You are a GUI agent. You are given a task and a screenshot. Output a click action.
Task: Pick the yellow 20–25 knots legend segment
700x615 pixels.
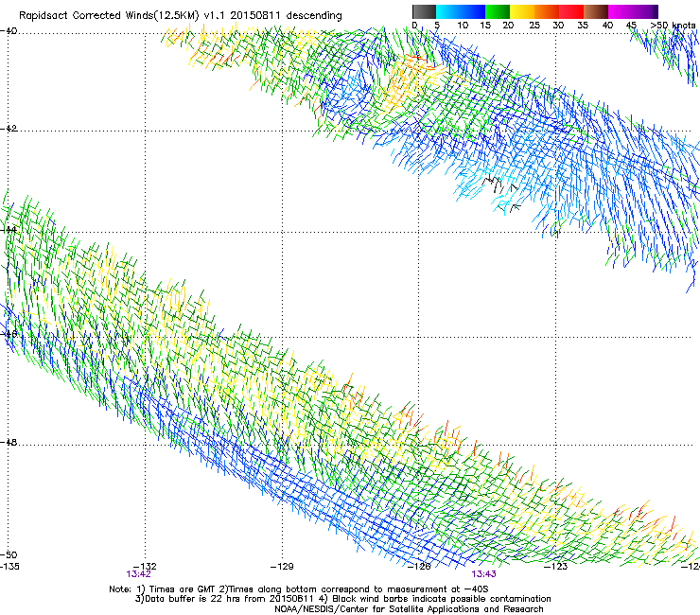tap(522, 11)
